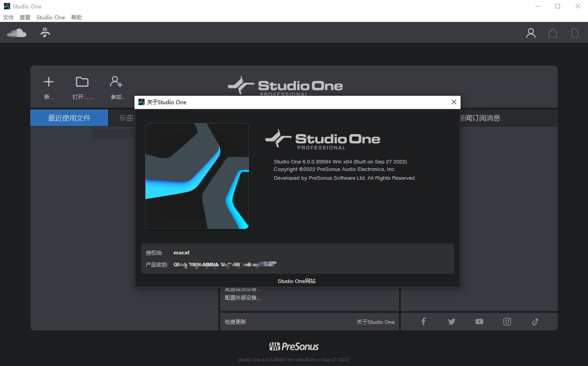Click 关于Studio One on start page

(x=375, y=322)
